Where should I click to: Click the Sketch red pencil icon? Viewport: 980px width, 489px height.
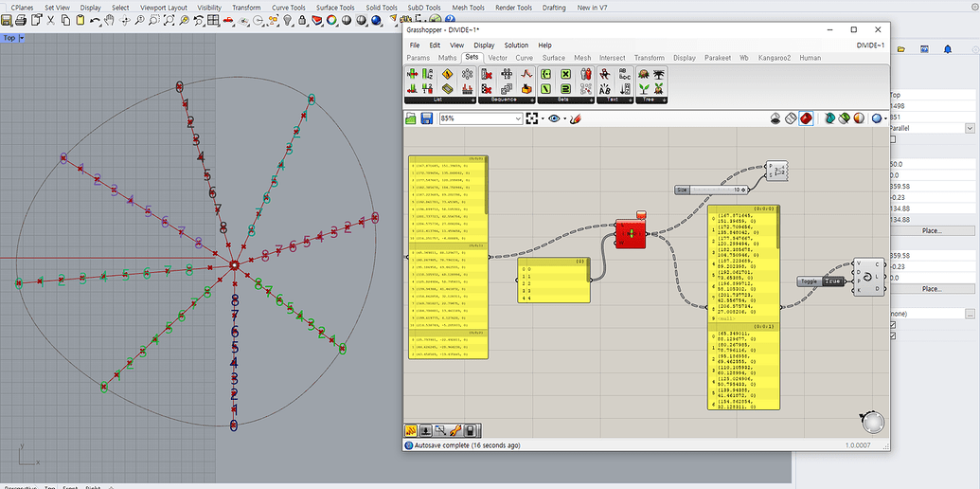coord(575,118)
